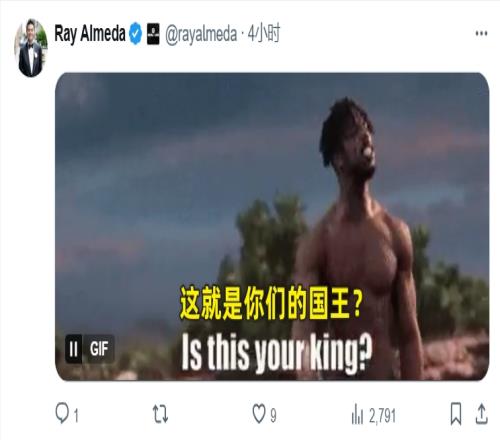500x440 pixels.
Task: Open the GIF media in full view
Action: 272,227
